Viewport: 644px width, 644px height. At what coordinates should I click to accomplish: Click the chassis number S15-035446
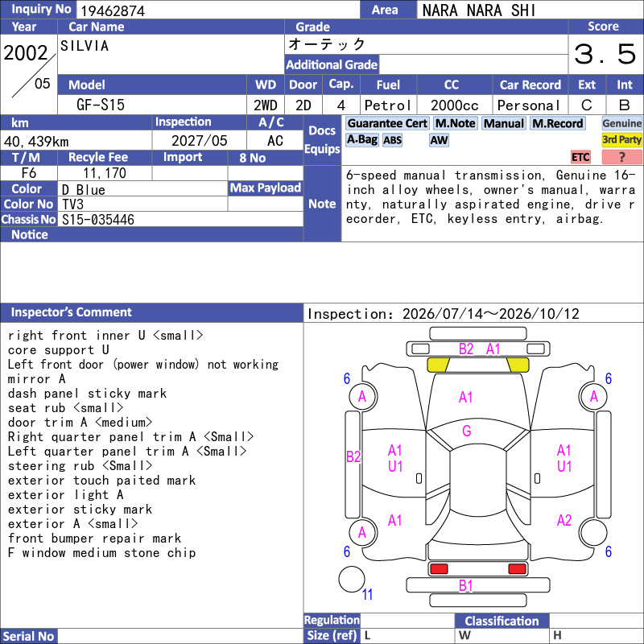coord(98,220)
